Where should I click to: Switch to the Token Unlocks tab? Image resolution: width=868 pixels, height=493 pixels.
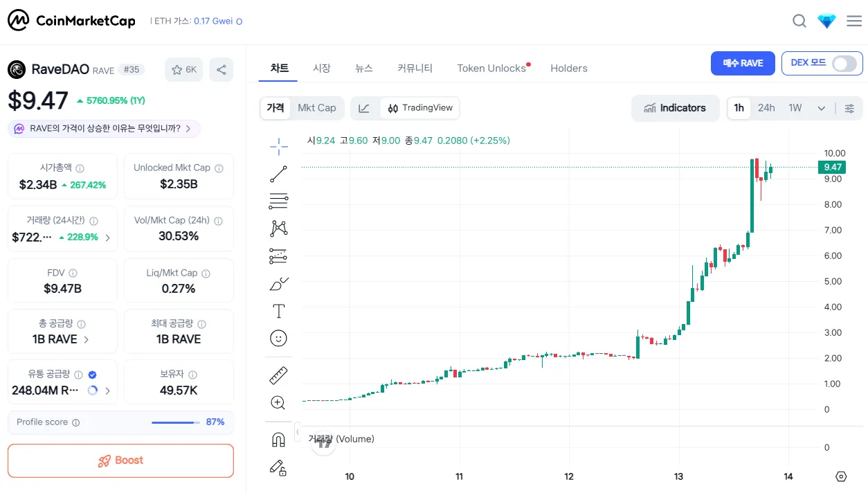coord(492,68)
